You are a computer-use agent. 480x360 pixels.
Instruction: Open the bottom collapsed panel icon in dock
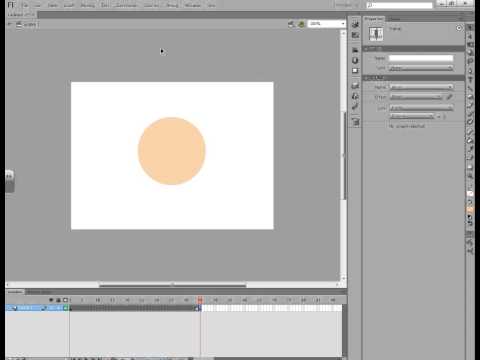(x=355, y=122)
